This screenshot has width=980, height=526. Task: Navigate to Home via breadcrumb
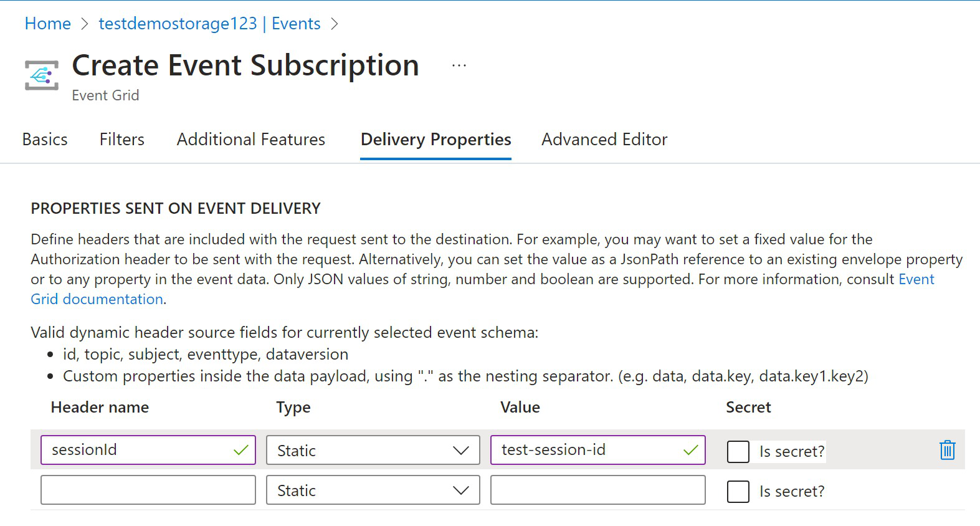(47, 23)
